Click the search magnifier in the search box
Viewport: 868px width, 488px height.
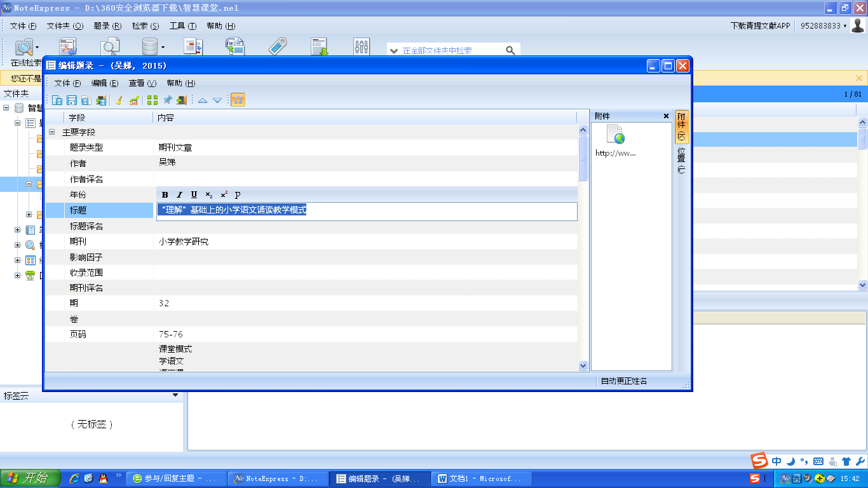pyautogui.click(x=510, y=50)
